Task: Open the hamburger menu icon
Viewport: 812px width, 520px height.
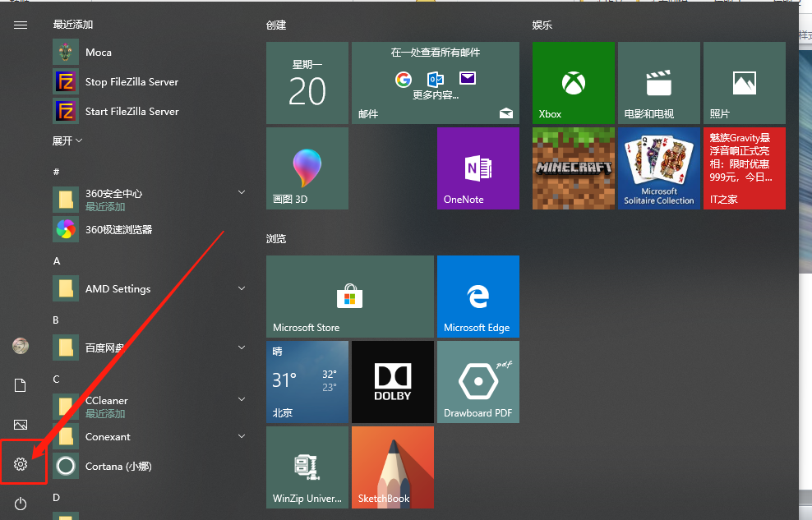Action: click(21, 25)
